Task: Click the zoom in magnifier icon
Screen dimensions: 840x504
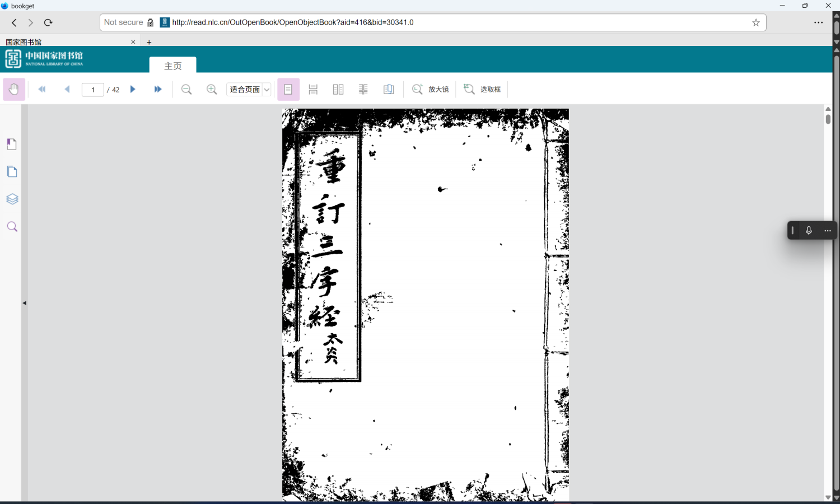Action: (212, 90)
